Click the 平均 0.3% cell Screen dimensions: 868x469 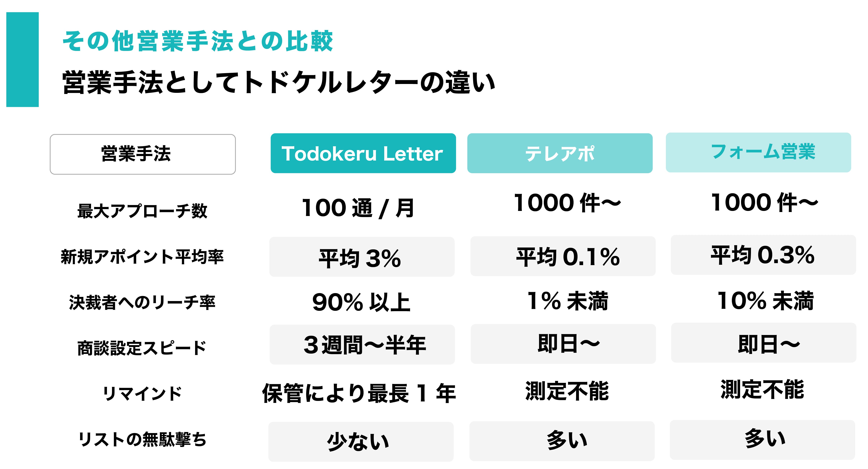point(763,255)
